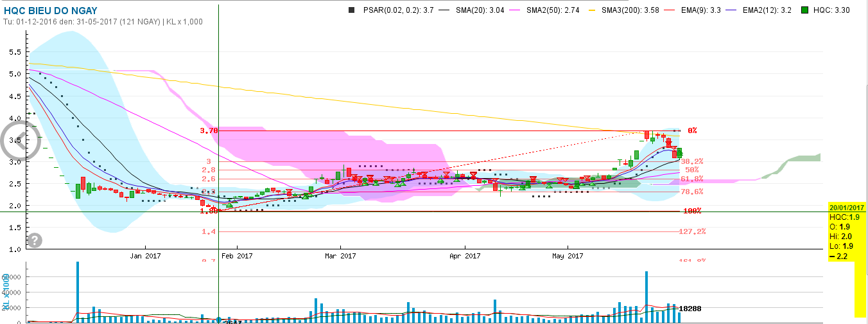
Task: Click the Jan 2017 axis label
Action: click(145, 256)
